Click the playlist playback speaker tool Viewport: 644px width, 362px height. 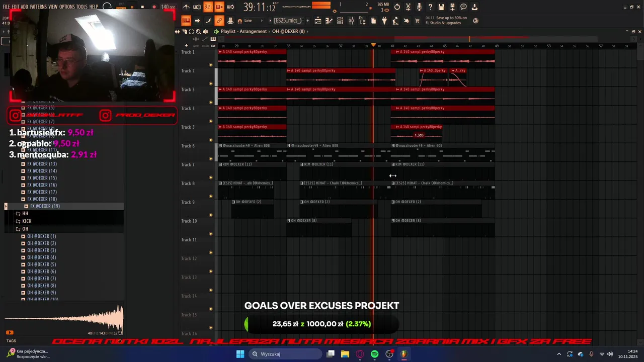(x=205, y=31)
